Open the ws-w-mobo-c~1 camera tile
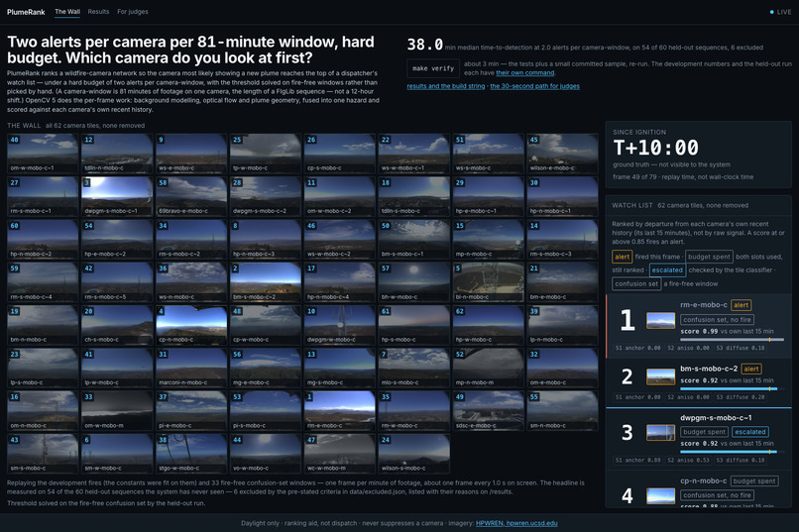799x532 pixels. click(x=413, y=154)
